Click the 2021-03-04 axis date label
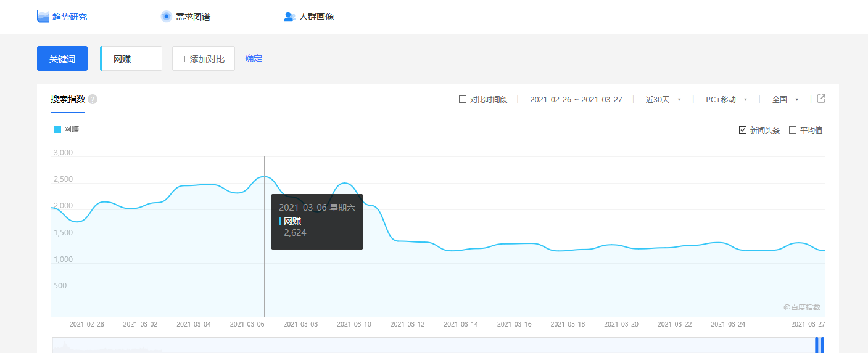Image resolution: width=868 pixels, height=353 pixels. 194,324
